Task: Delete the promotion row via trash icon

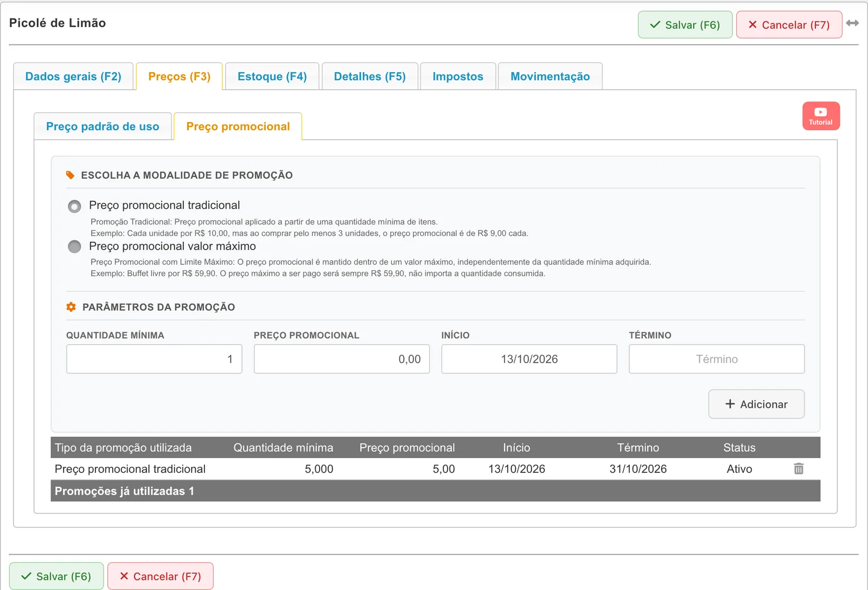Action: pyautogui.click(x=799, y=468)
